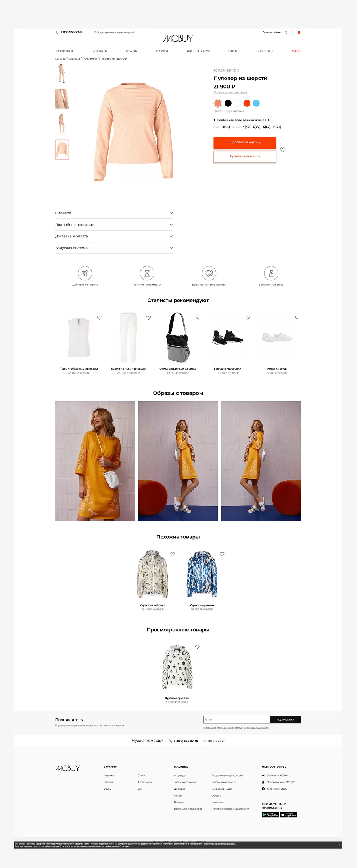
Task: Choose the blue color swatch
Action: point(256,103)
